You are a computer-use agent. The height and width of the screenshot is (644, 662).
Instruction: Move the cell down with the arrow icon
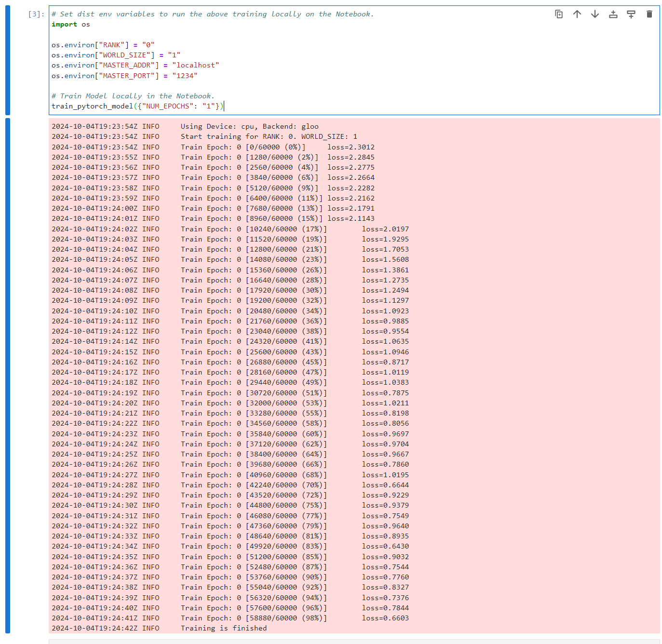(x=595, y=14)
